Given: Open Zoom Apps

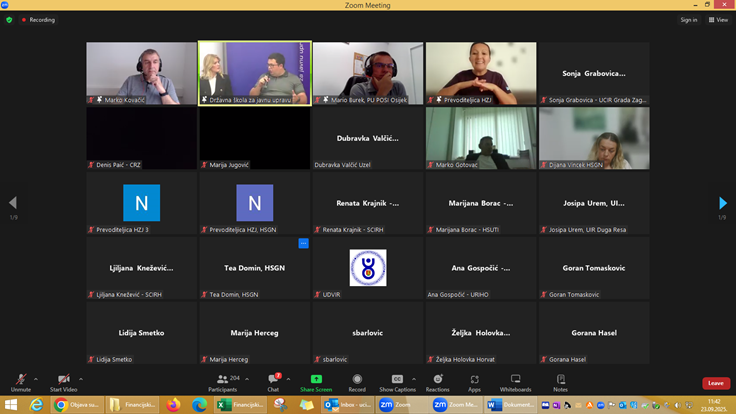Looking at the screenshot, I should (474, 380).
